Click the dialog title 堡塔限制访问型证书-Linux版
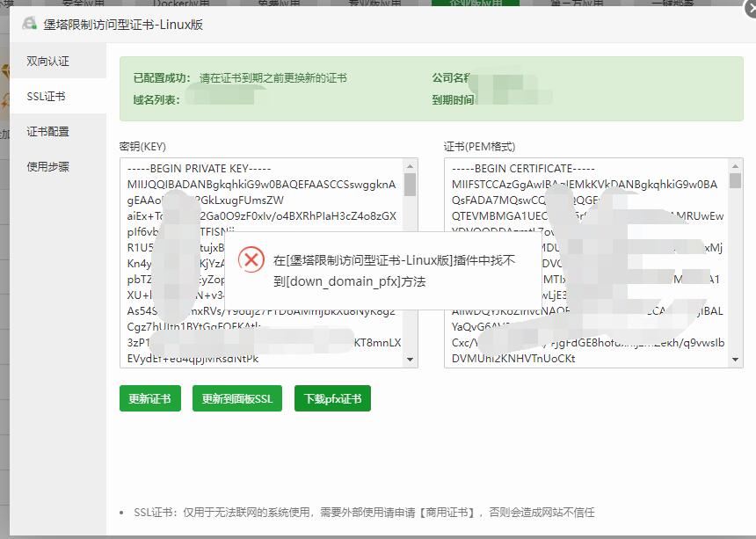Image resolution: width=756 pixels, height=539 pixels. pyautogui.click(x=123, y=25)
